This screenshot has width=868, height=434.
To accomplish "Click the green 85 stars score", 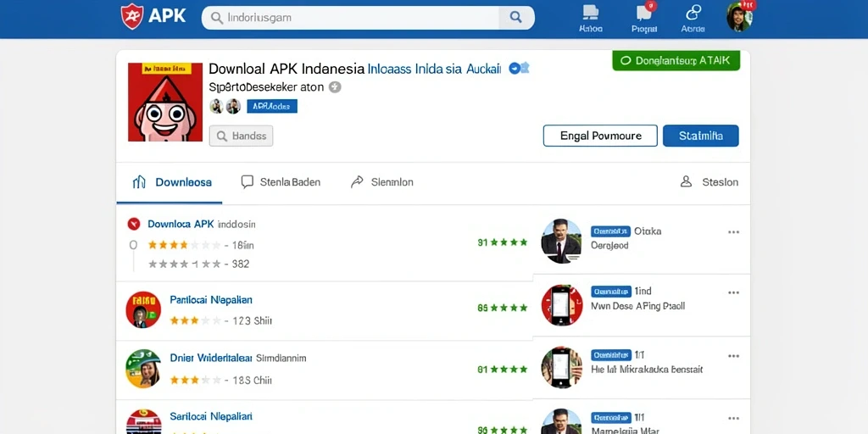I will point(502,308).
